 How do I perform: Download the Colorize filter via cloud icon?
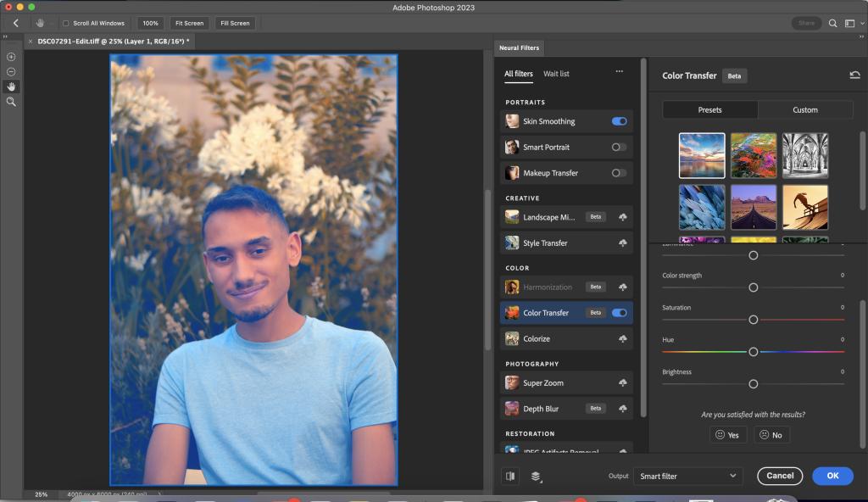click(x=623, y=338)
